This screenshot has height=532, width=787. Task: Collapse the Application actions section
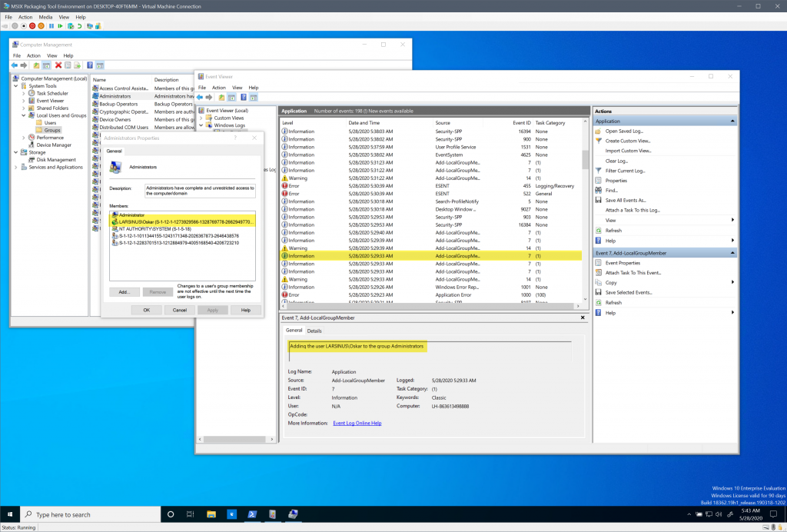coord(732,121)
